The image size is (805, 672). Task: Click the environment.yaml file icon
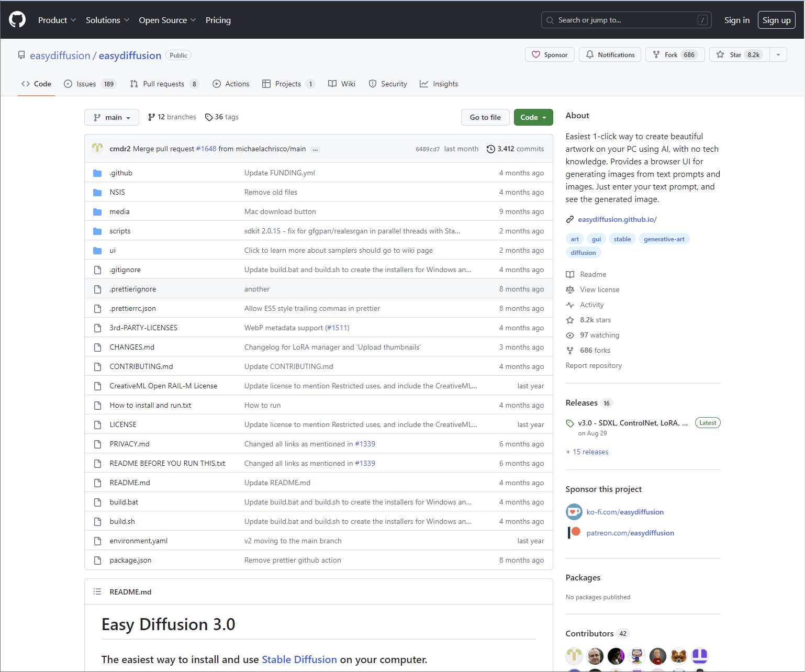coord(97,541)
